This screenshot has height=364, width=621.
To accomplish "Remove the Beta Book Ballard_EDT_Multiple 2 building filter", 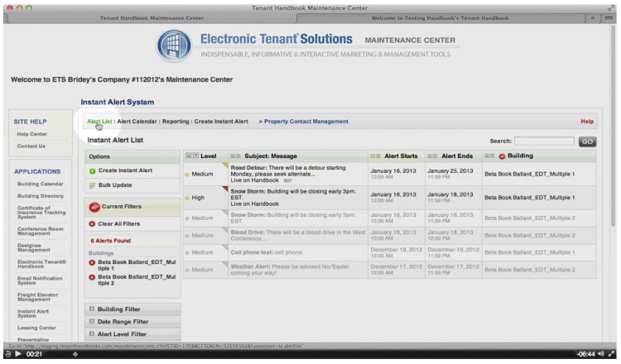I will [92, 278].
